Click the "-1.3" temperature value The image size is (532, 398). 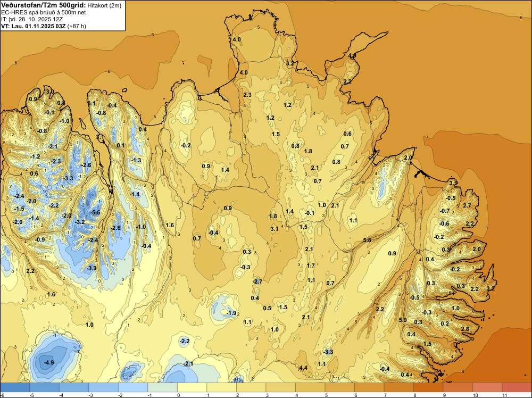pos(136,160)
